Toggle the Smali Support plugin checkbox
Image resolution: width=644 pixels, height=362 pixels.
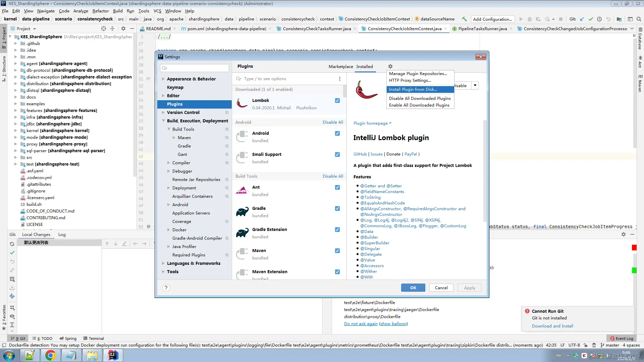click(x=337, y=155)
